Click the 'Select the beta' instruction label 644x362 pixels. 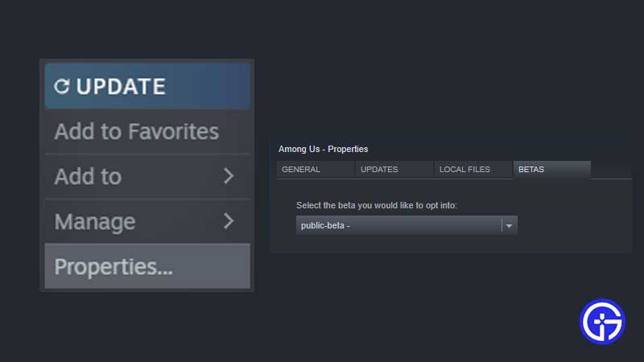tap(376, 206)
